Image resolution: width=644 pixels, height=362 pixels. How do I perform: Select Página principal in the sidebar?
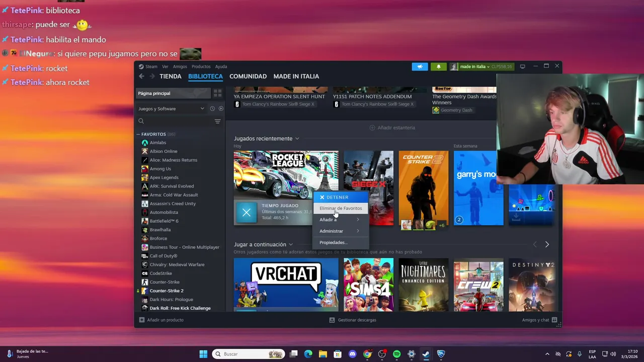coord(173,93)
